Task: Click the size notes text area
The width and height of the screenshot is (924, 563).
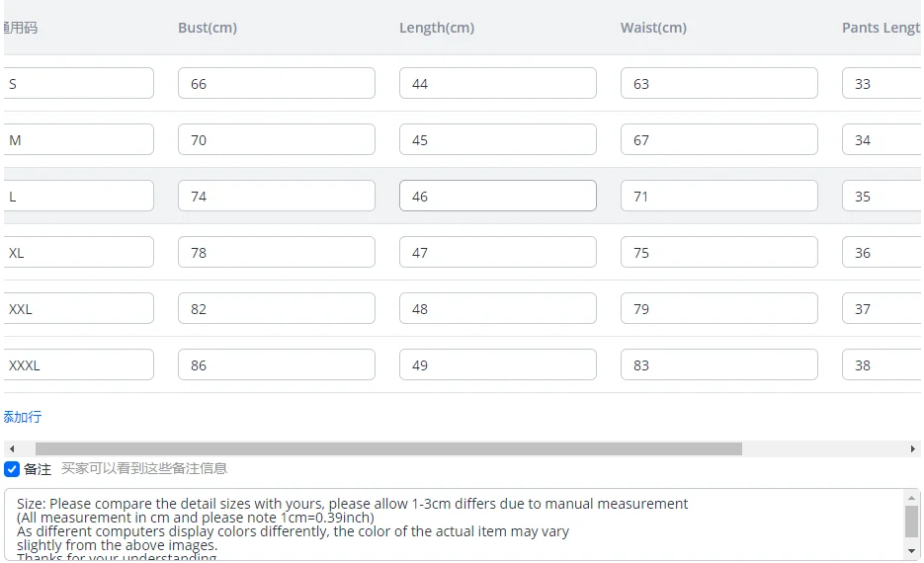Action: tap(455, 523)
